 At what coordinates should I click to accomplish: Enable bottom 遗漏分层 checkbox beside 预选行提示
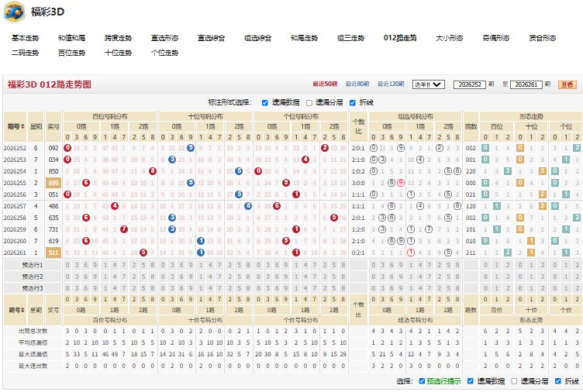click(x=514, y=381)
